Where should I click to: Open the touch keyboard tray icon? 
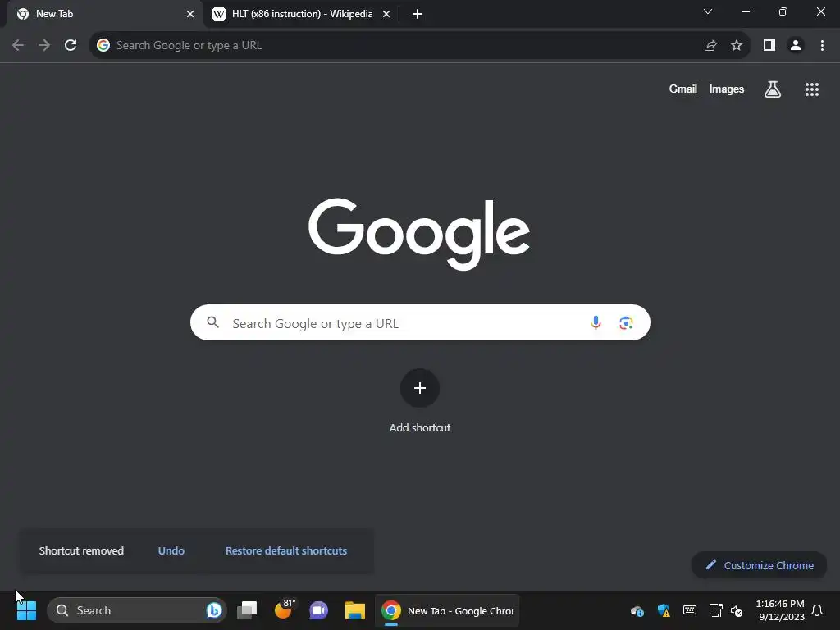click(689, 610)
